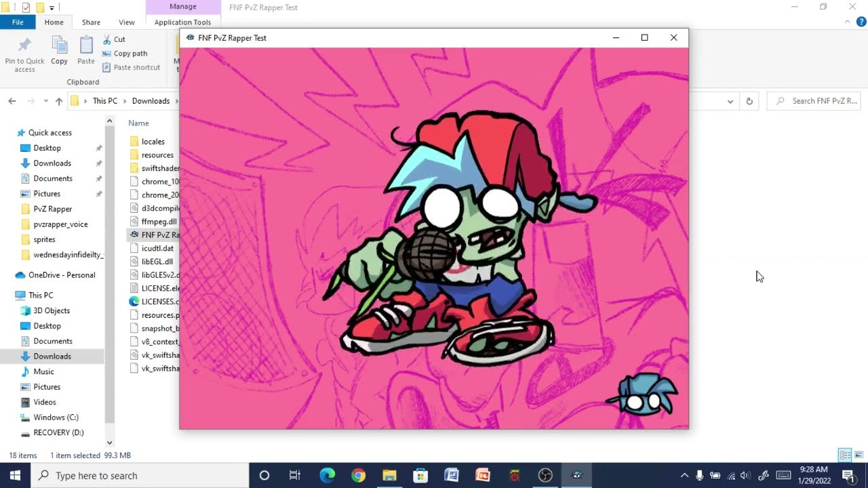The width and height of the screenshot is (868, 488).
Task: Click the Type here to search box
Action: click(x=140, y=475)
